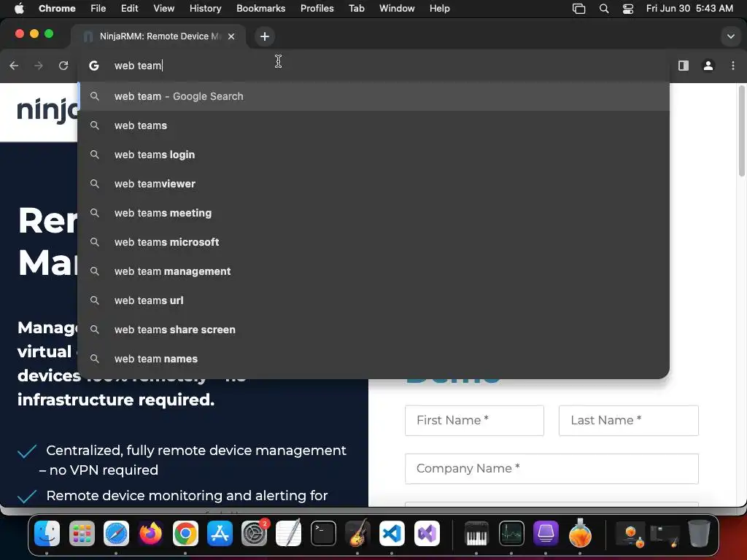
Task: Click the date and time display
Action: click(x=689, y=8)
